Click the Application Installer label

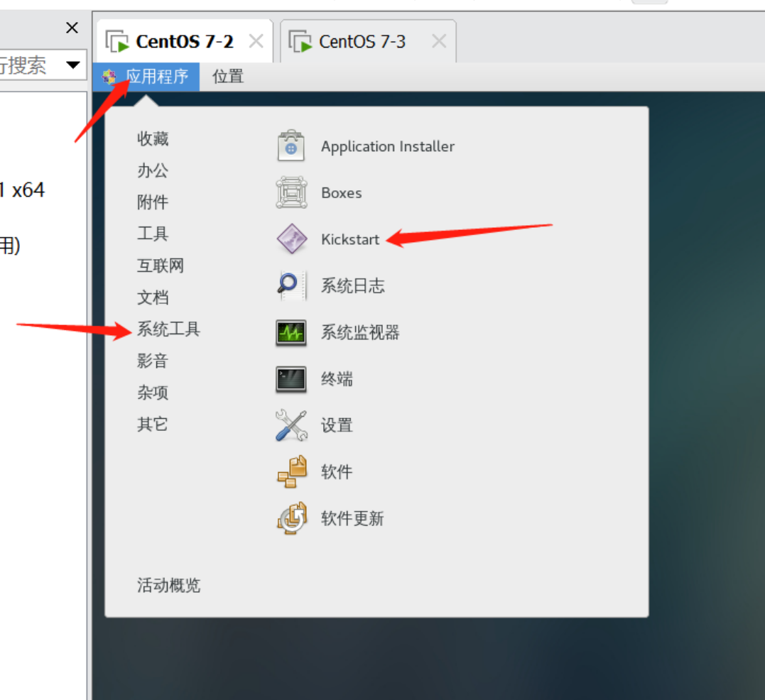coord(388,146)
